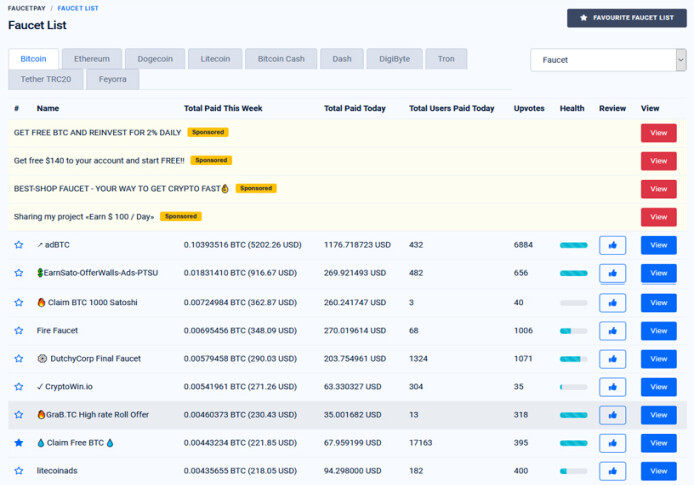This screenshot has width=694, height=485.
Task: Open the Faucet type dropdown
Action: pos(608,60)
